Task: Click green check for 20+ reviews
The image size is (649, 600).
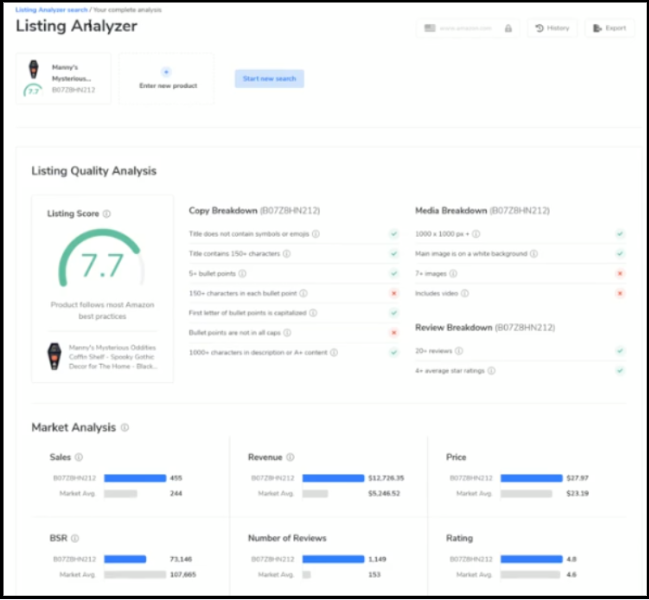Action: click(x=620, y=351)
